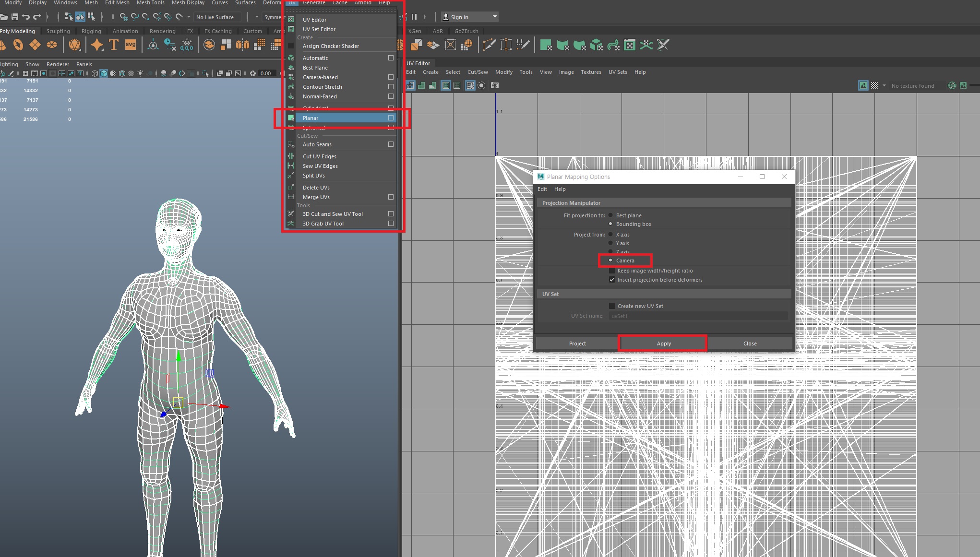
Task: Select the Camera projection radio button
Action: tap(610, 261)
